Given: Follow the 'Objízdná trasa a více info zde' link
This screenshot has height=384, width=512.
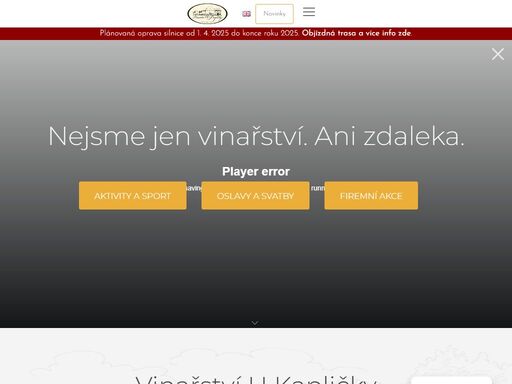Looking at the screenshot, I should click(356, 33).
